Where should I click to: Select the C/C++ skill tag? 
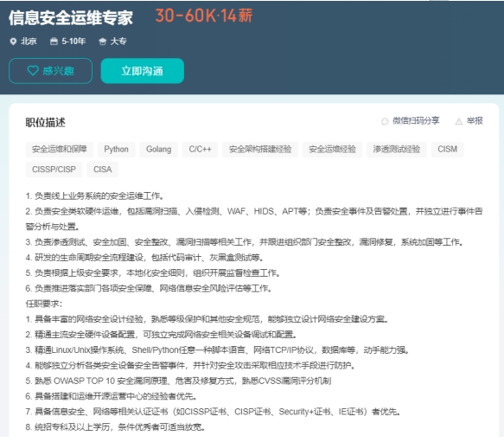point(200,150)
